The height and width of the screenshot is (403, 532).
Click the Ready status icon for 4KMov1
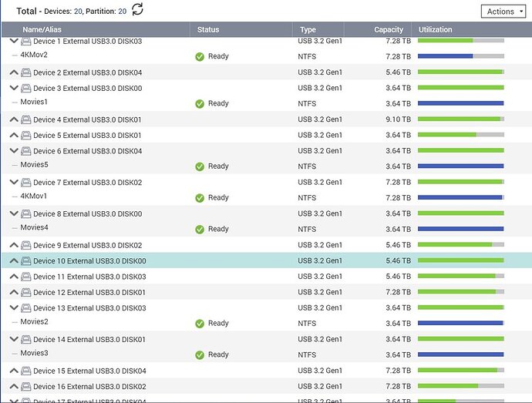tap(200, 198)
